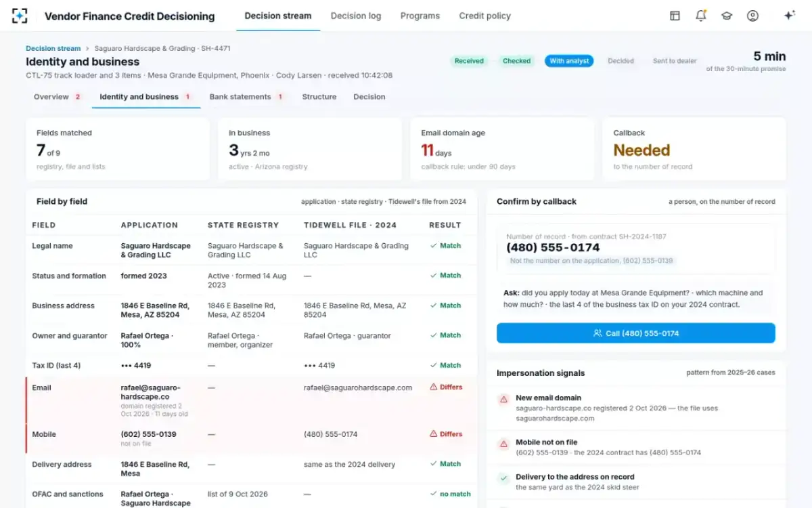
Task: Open the learning cap icon
Action: pos(727,16)
